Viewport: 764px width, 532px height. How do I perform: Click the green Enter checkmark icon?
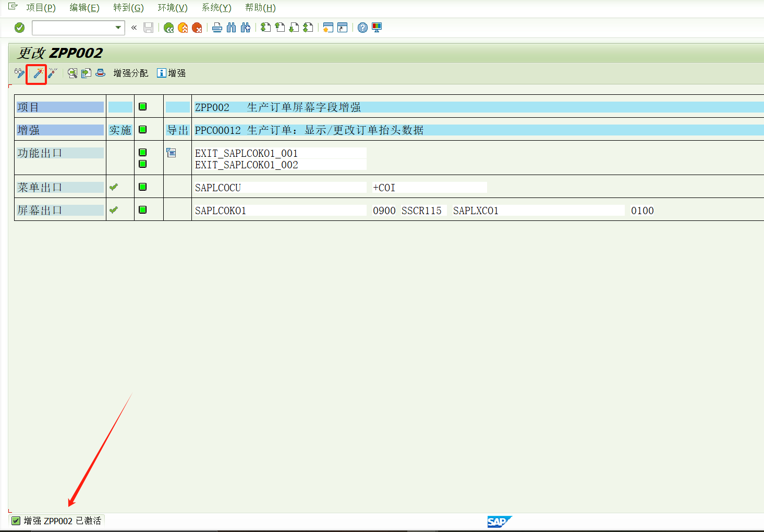[x=20, y=28]
